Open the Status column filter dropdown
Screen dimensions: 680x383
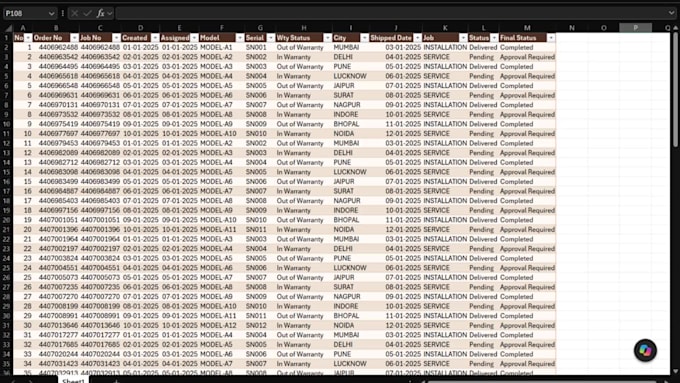coord(494,38)
